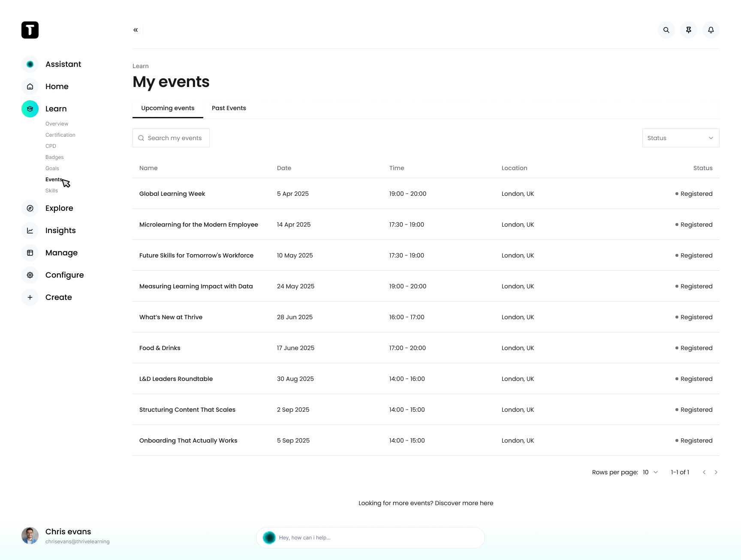Collapse the top bar with the double-chevron
The width and height of the screenshot is (741, 560).
tap(136, 30)
